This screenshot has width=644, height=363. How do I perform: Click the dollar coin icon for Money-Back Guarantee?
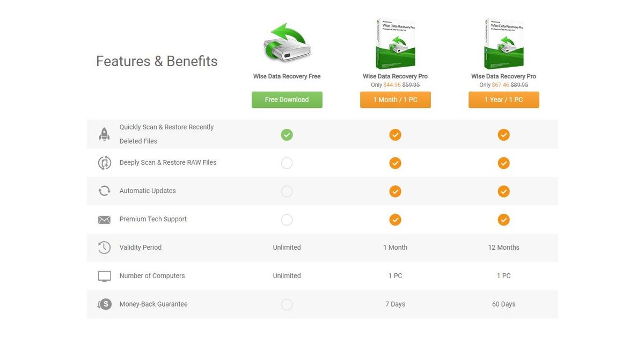click(104, 304)
